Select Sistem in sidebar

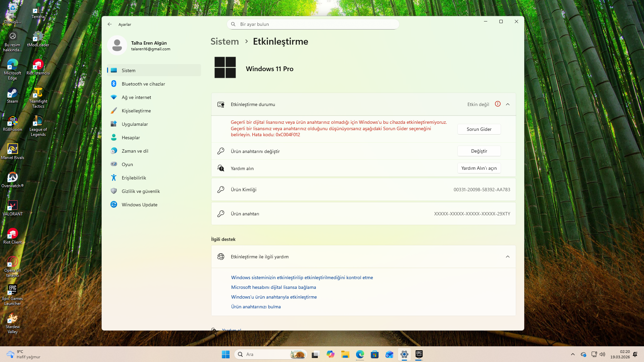point(154,70)
